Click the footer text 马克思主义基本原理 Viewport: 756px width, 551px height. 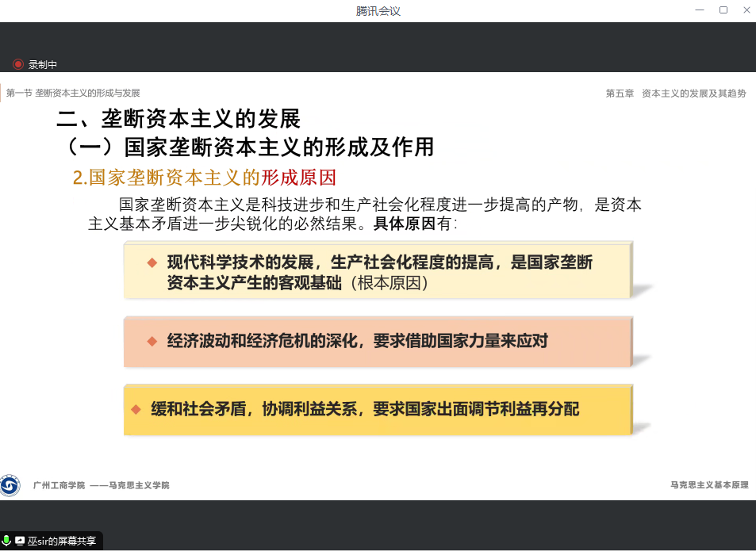pos(708,485)
